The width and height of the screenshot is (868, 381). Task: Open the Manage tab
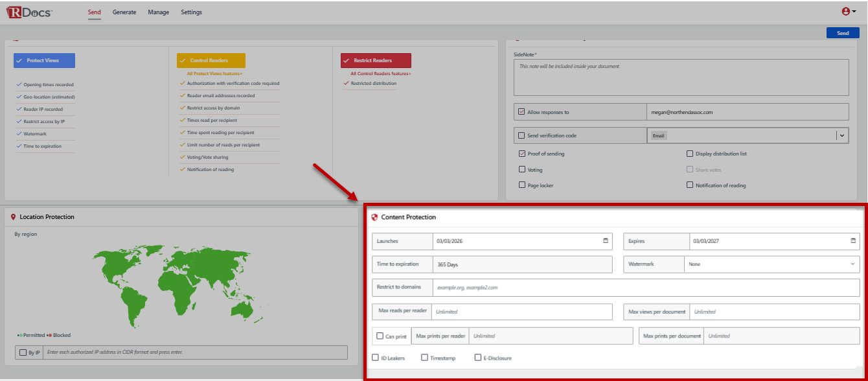pos(158,12)
